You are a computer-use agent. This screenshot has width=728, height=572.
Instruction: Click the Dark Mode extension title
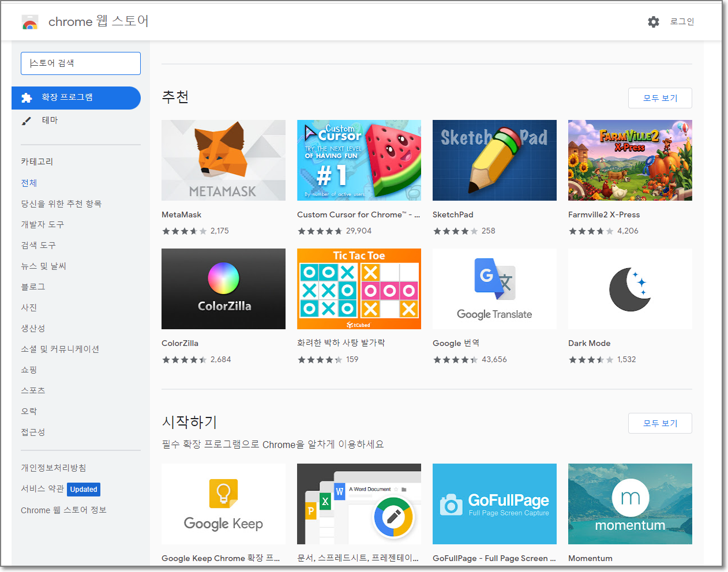click(589, 343)
